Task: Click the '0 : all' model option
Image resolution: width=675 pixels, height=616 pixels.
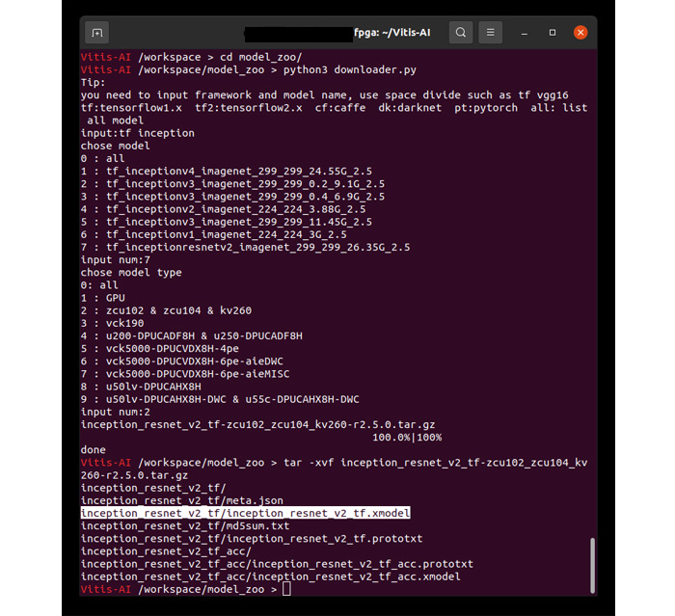Action: 103,158
